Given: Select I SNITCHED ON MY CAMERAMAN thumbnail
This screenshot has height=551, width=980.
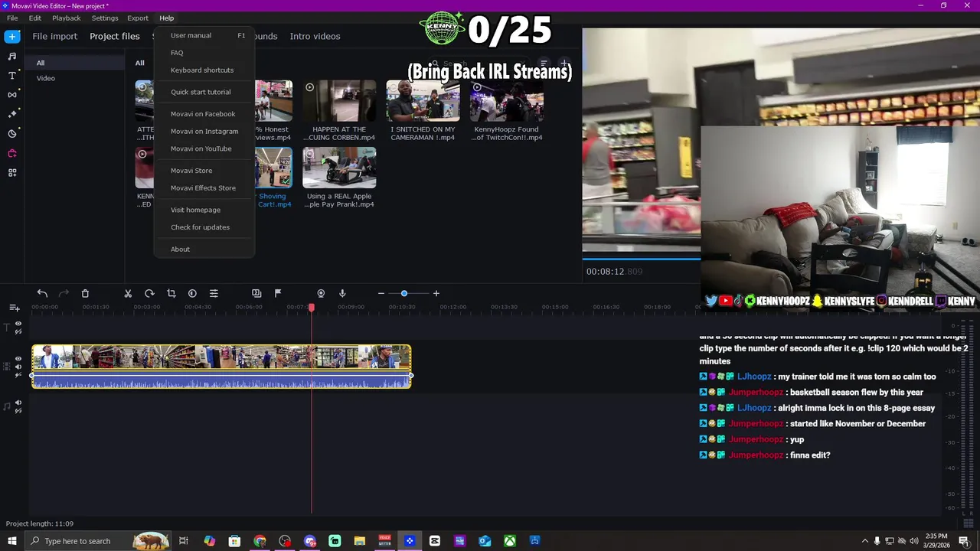Looking at the screenshot, I should pyautogui.click(x=423, y=100).
